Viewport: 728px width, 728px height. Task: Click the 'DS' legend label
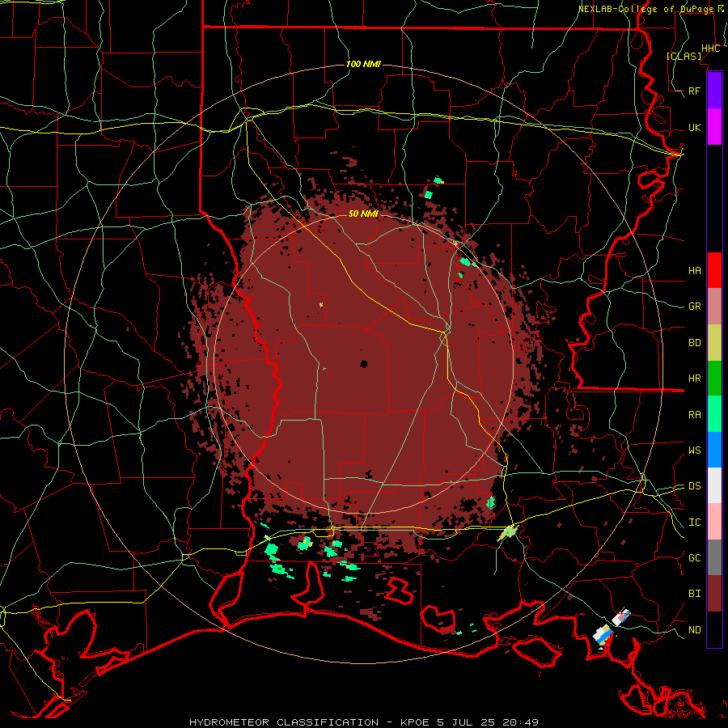click(x=694, y=486)
